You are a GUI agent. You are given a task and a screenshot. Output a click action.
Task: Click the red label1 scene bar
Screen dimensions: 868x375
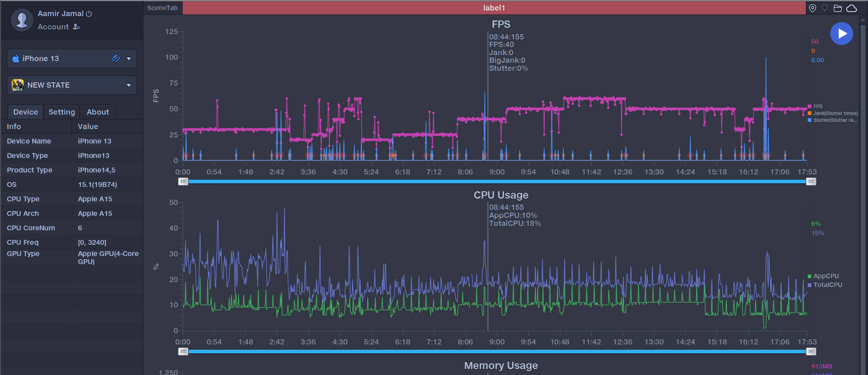[x=494, y=8]
